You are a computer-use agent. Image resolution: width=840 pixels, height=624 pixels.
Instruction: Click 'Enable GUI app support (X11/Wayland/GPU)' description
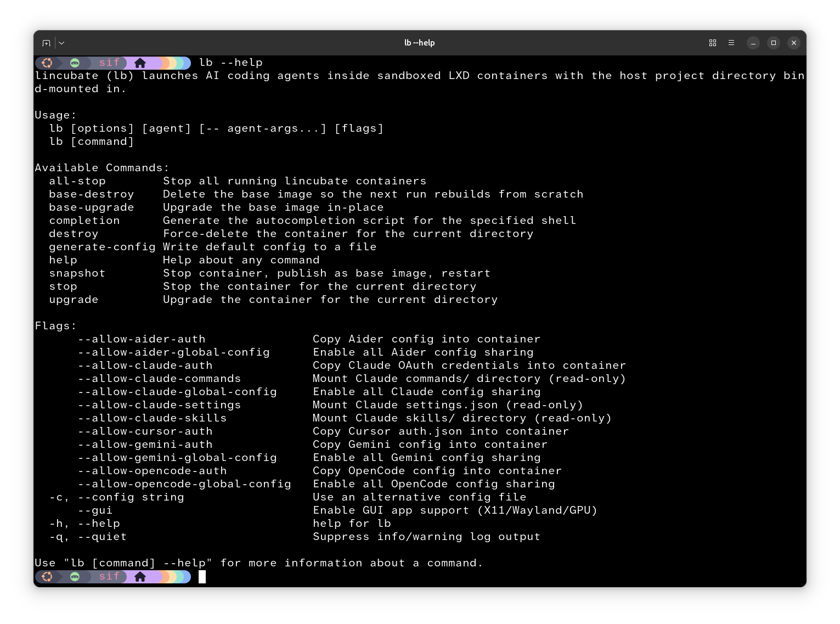click(x=455, y=510)
